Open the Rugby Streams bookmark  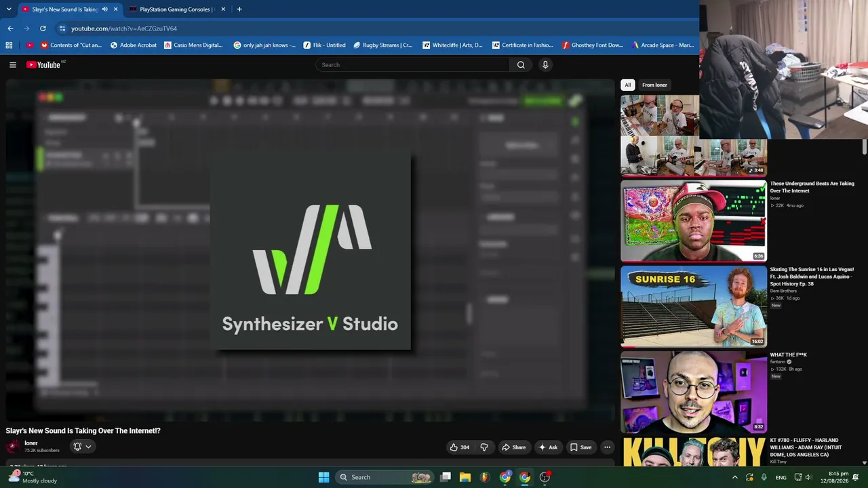(383, 45)
